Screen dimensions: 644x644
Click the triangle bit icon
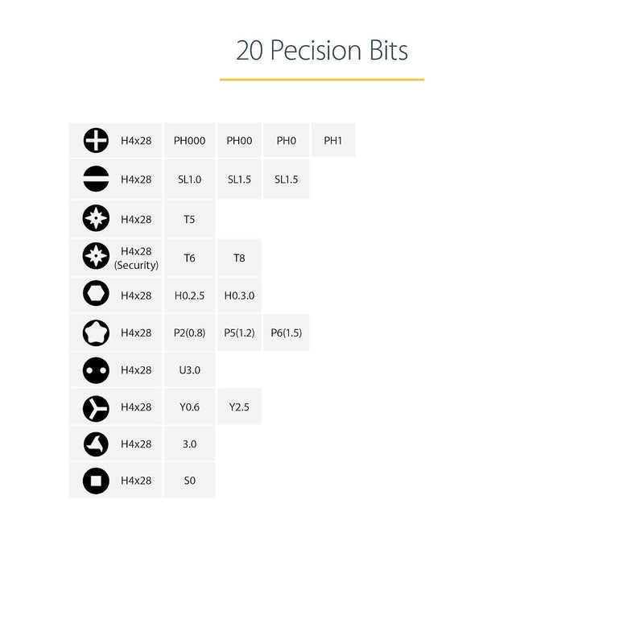(96, 444)
